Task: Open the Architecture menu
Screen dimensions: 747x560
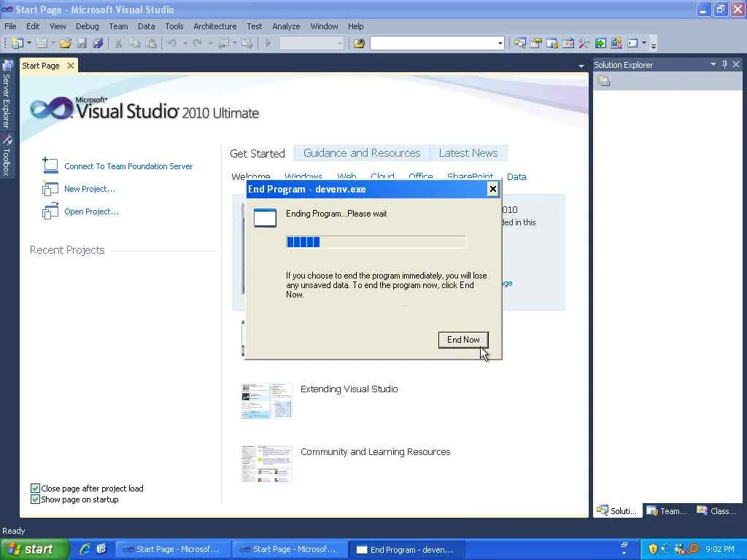Action: [x=215, y=26]
